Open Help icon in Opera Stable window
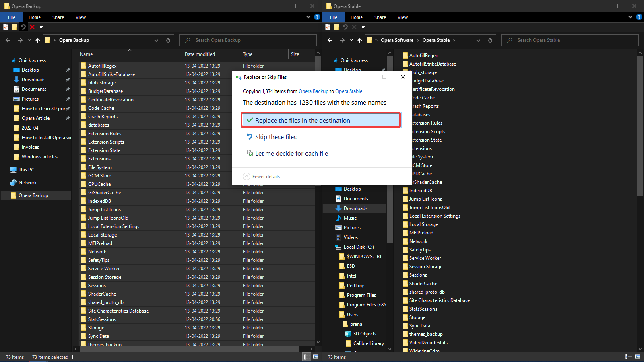 point(639,17)
